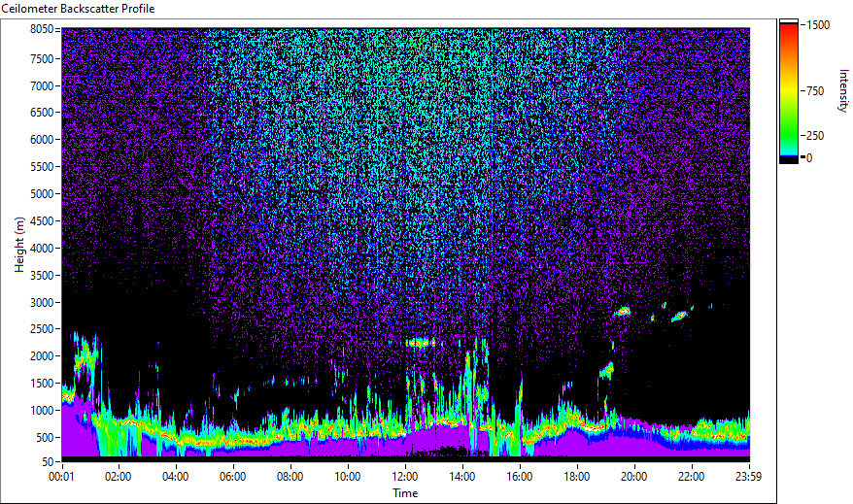Click the 7000 height axis label
This screenshot has width=853, height=504.
click(42, 85)
